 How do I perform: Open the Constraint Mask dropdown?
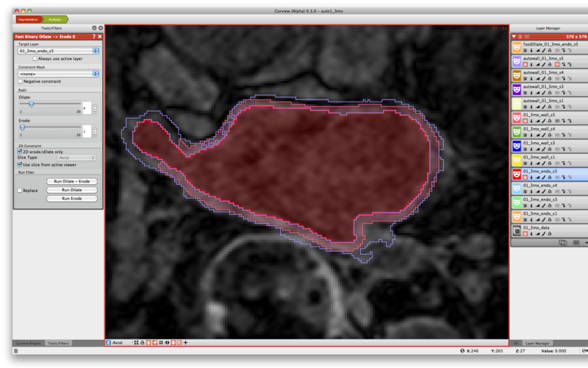58,74
